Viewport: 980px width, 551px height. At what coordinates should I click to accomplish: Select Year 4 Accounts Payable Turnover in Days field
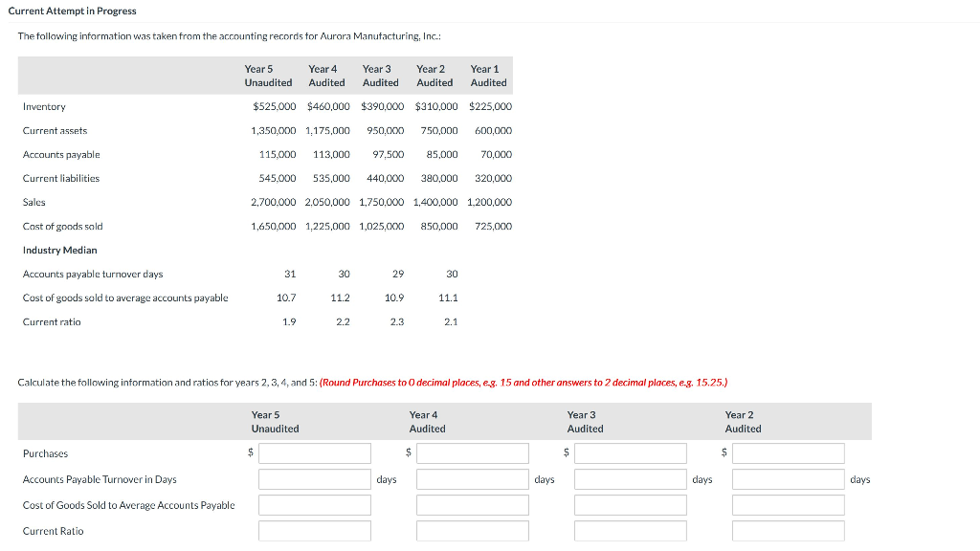coord(473,479)
